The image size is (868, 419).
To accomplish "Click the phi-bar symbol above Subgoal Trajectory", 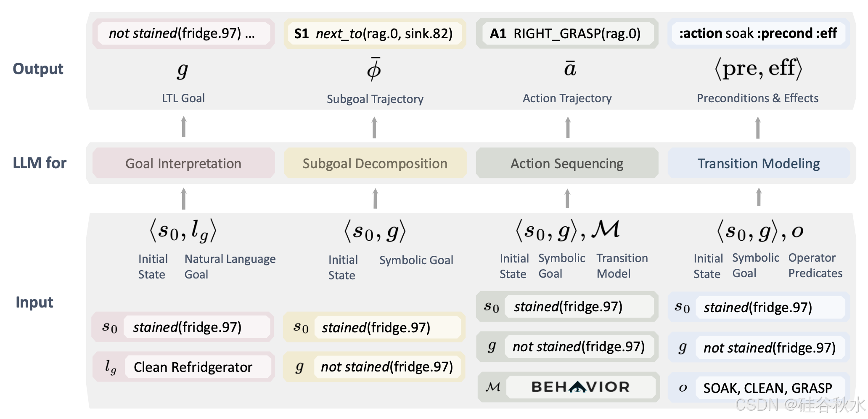I will coord(374,69).
